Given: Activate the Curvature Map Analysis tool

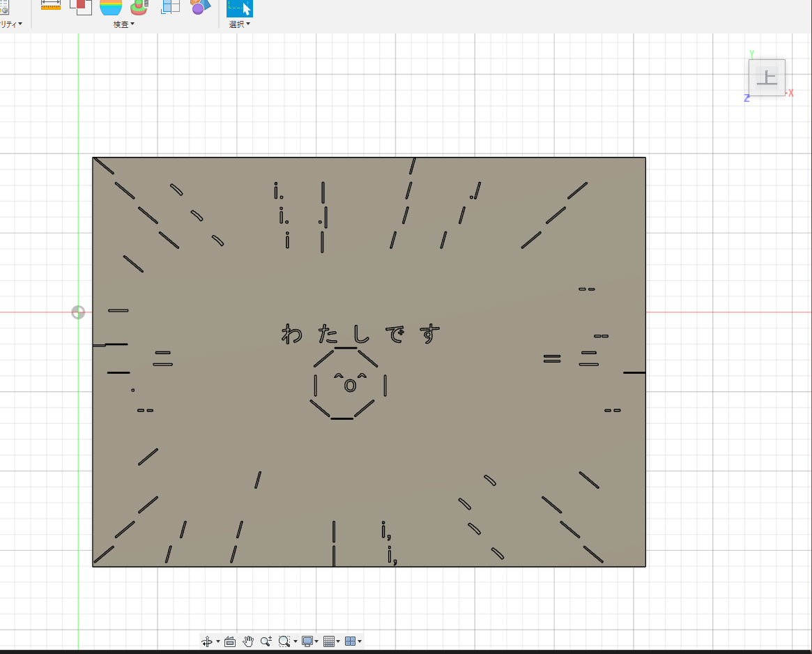Looking at the screenshot, I should pyautogui.click(x=111, y=7).
